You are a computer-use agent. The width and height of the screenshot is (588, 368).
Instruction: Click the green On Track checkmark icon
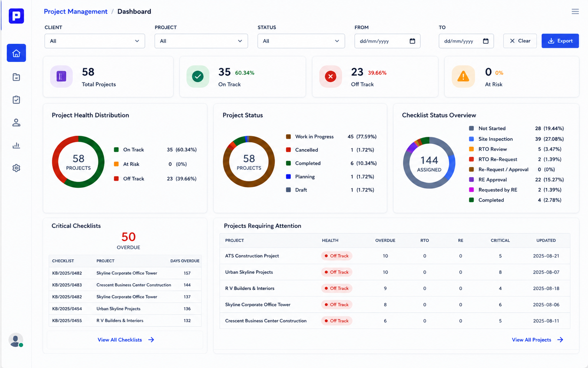pyautogui.click(x=198, y=76)
